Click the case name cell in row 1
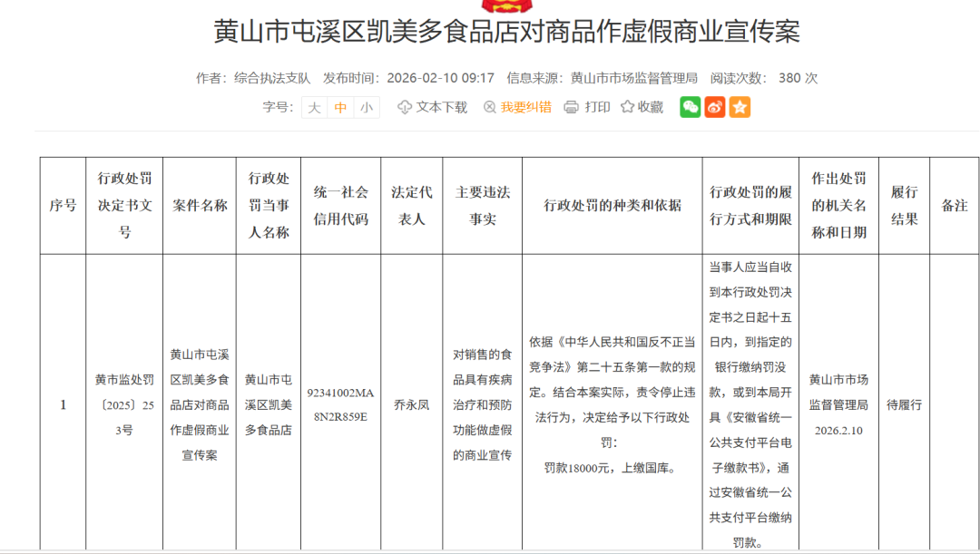 [x=200, y=404]
